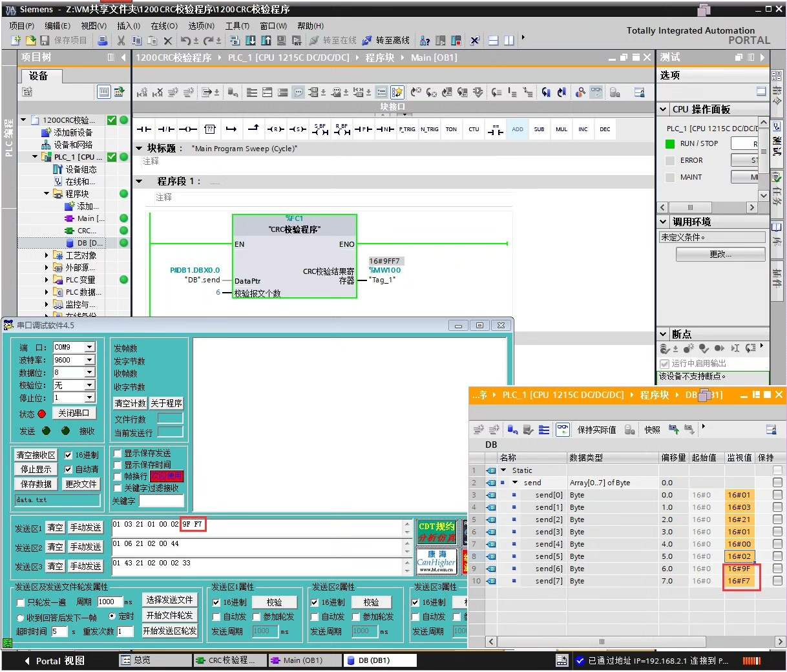The height and width of the screenshot is (672, 787).
Task: Collapse the 断点 section
Action: (663, 334)
